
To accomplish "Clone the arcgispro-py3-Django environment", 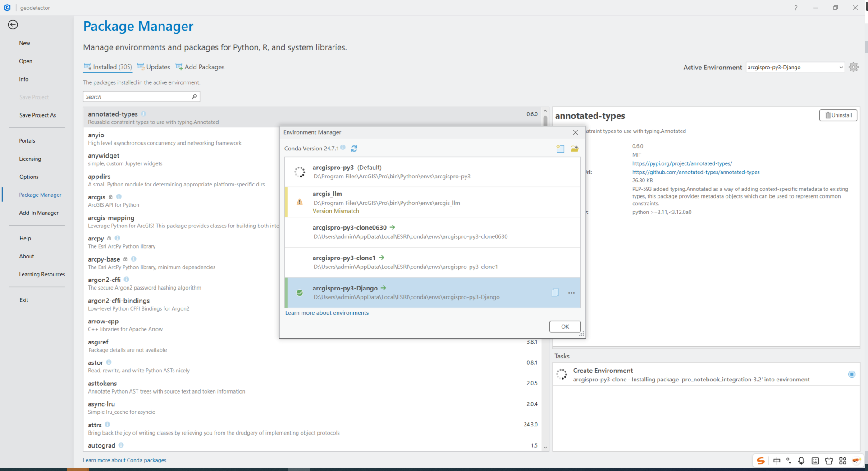I will pos(555,293).
